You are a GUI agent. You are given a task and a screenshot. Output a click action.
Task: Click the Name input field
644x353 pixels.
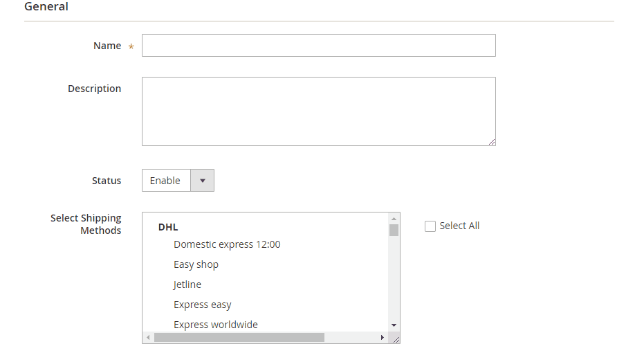[318, 46]
